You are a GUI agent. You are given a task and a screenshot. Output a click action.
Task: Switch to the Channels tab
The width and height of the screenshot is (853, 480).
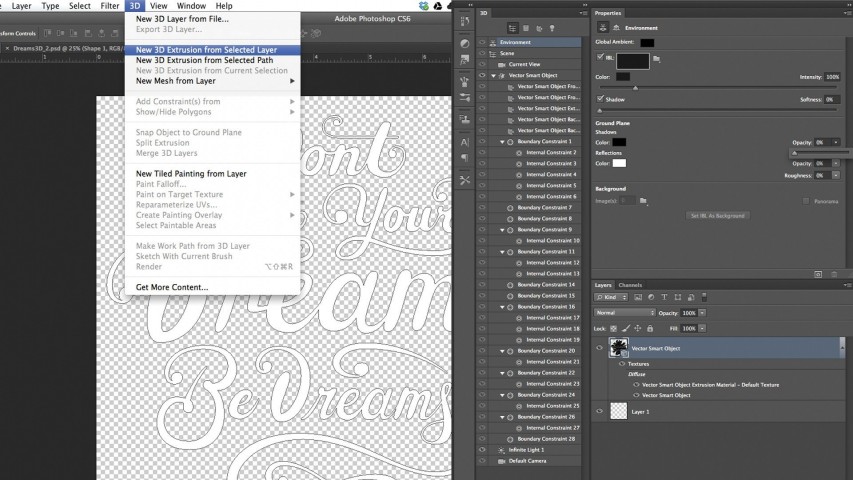[x=630, y=285]
